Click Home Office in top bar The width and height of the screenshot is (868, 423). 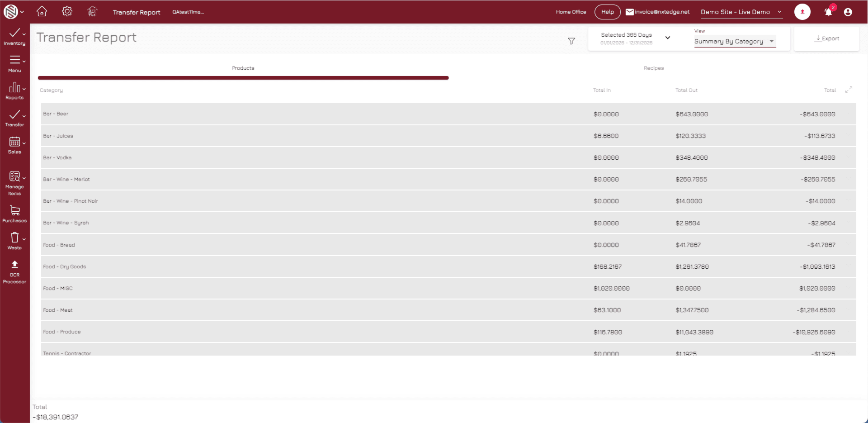point(571,12)
